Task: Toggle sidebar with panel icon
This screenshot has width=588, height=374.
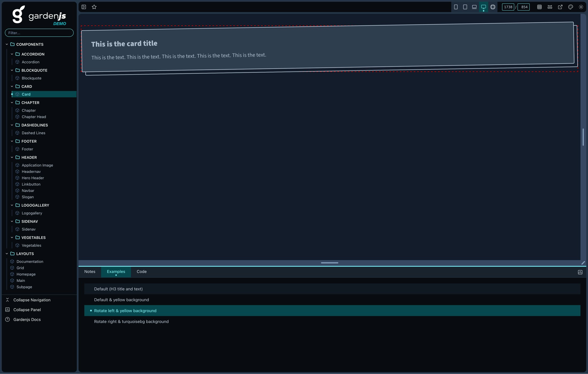Action: click(84, 7)
